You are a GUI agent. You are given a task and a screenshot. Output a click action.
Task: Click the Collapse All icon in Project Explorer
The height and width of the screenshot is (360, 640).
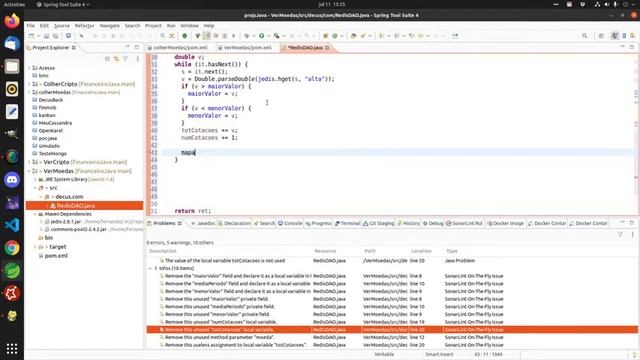107,59
